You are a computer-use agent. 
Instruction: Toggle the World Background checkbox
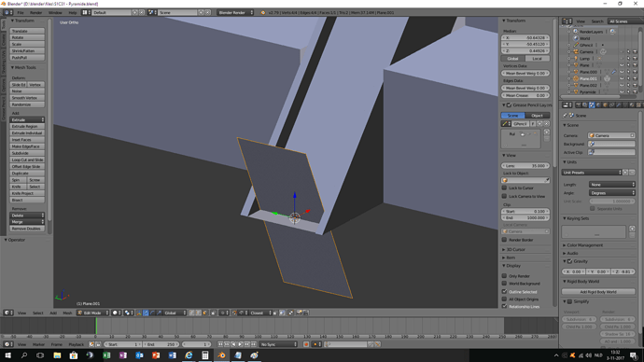[x=504, y=284]
